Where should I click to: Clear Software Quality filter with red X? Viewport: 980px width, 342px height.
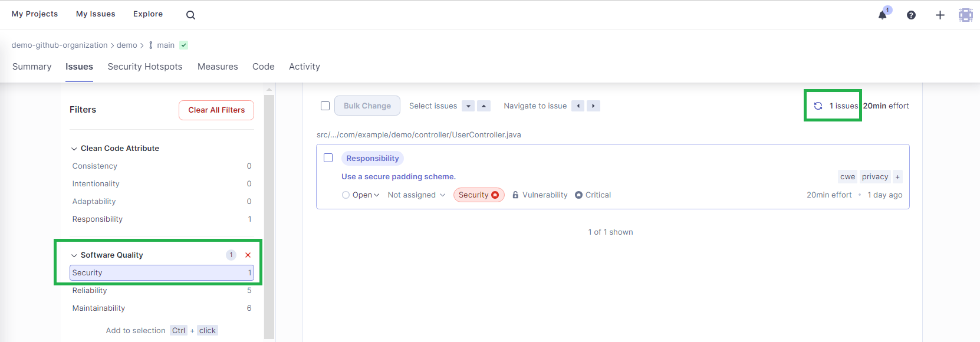tap(248, 255)
